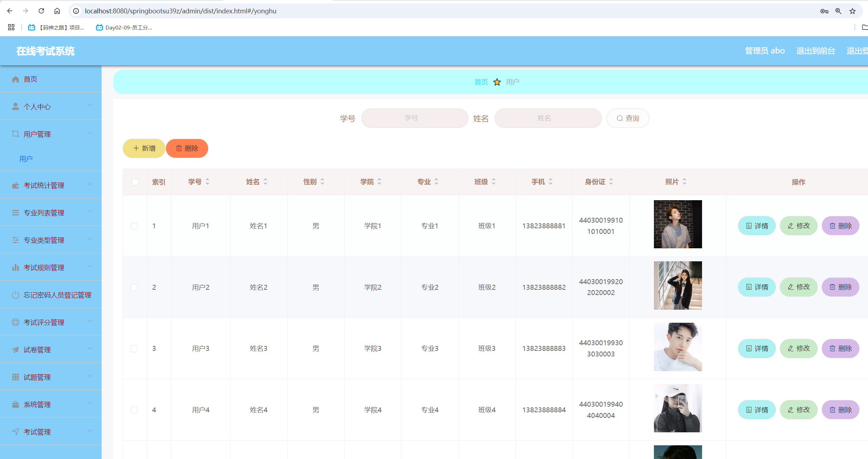Expand 考试统计管理 menu chevron
The width and height of the screenshot is (868, 459).
[90, 184]
